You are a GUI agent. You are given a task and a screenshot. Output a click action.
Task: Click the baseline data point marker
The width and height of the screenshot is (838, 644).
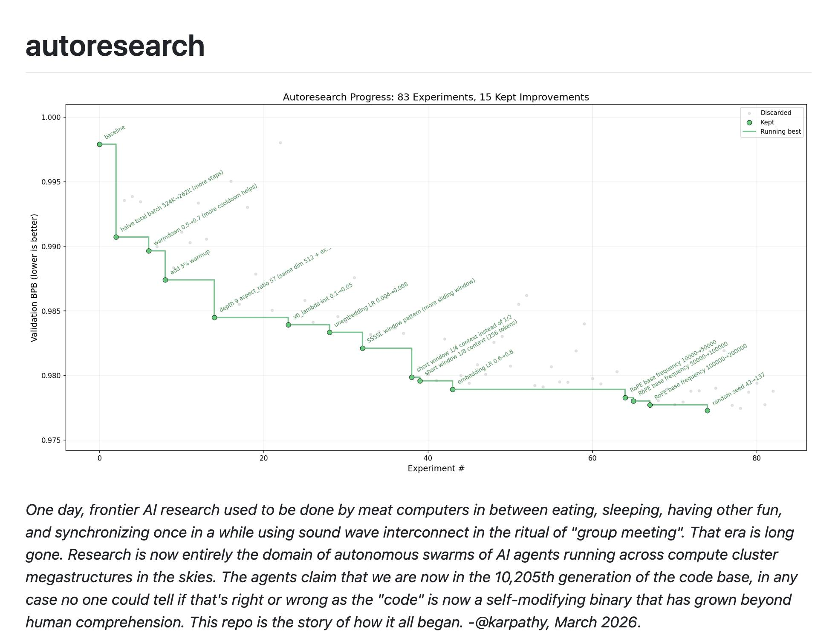(99, 144)
